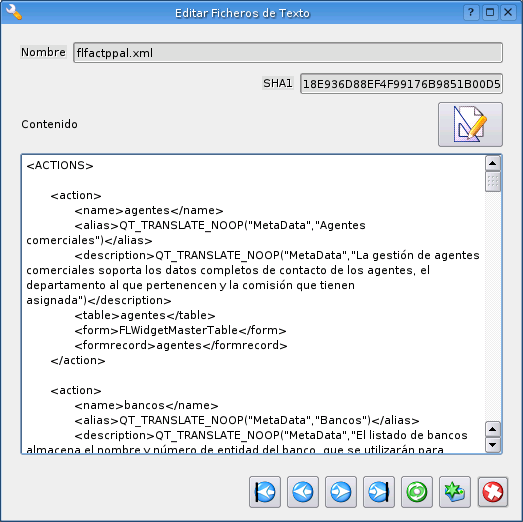Click the <form>FLWidgetMasterTable</form> line

coord(180,331)
